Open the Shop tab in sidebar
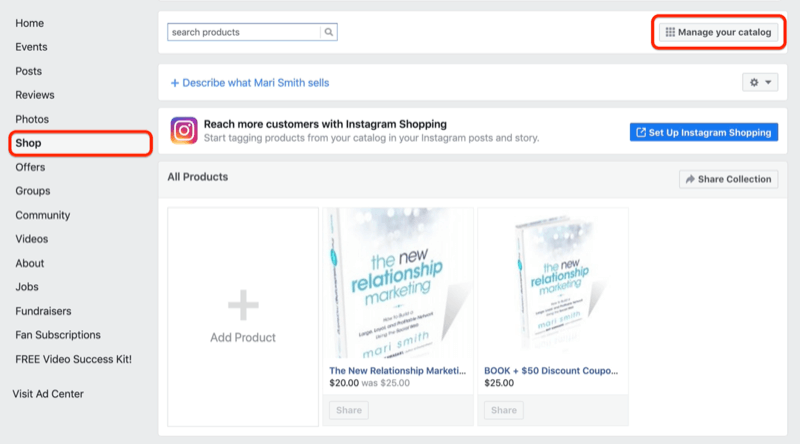This screenshot has width=800, height=444. [29, 143]
